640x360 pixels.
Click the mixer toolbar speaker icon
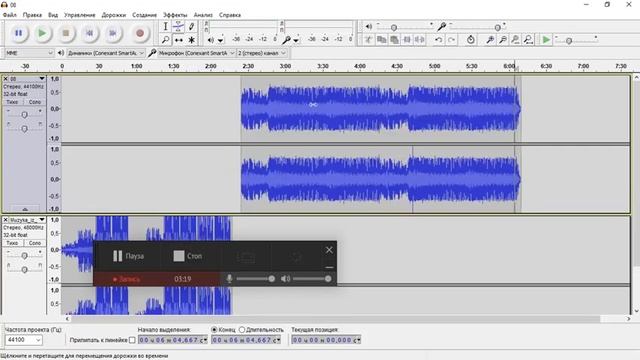[369, 27]
